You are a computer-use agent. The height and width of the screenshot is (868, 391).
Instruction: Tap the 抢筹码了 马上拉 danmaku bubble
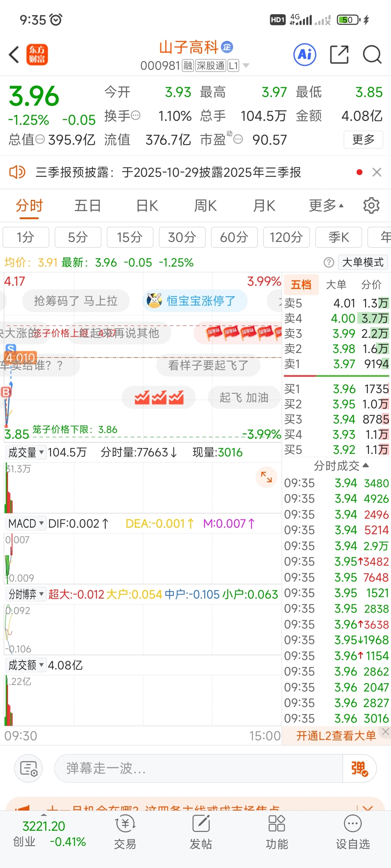click(x=76, y=301)
